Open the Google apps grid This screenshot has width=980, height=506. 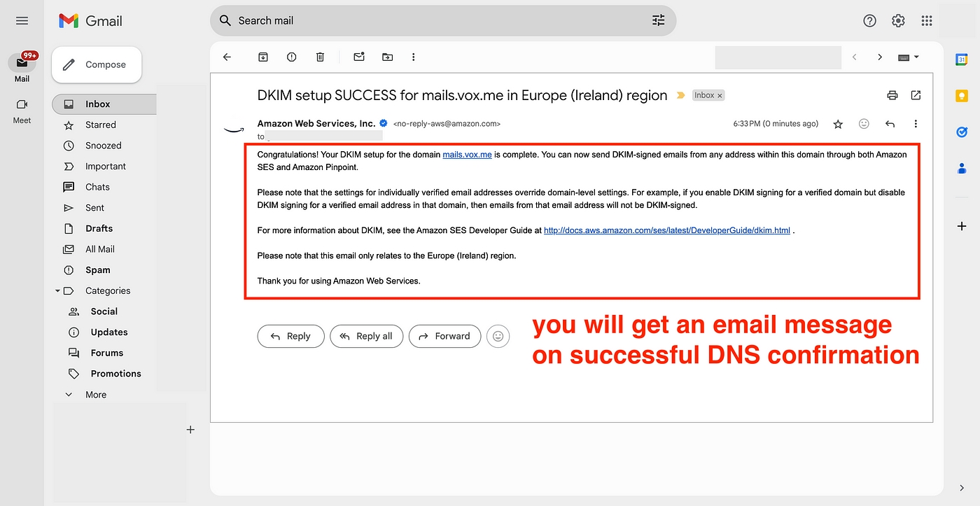pos(927,21)
